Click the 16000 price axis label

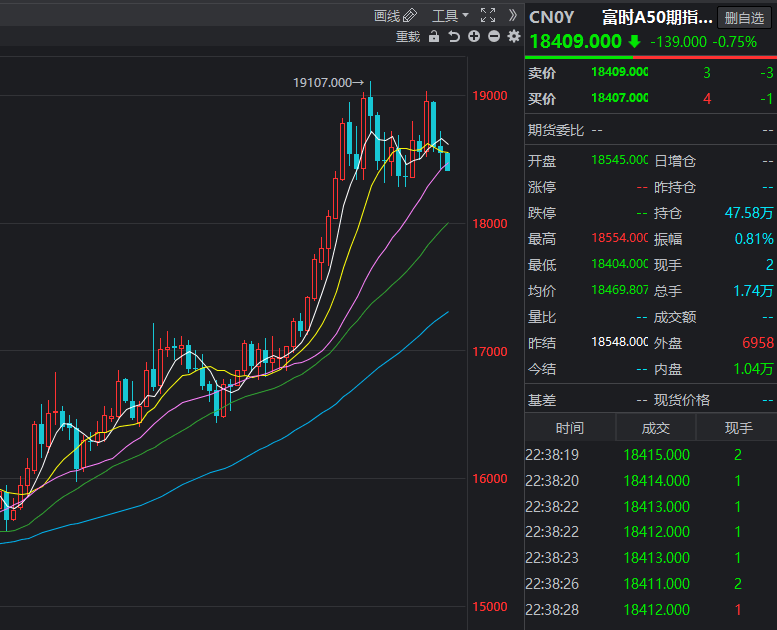(x=490, y=479)
